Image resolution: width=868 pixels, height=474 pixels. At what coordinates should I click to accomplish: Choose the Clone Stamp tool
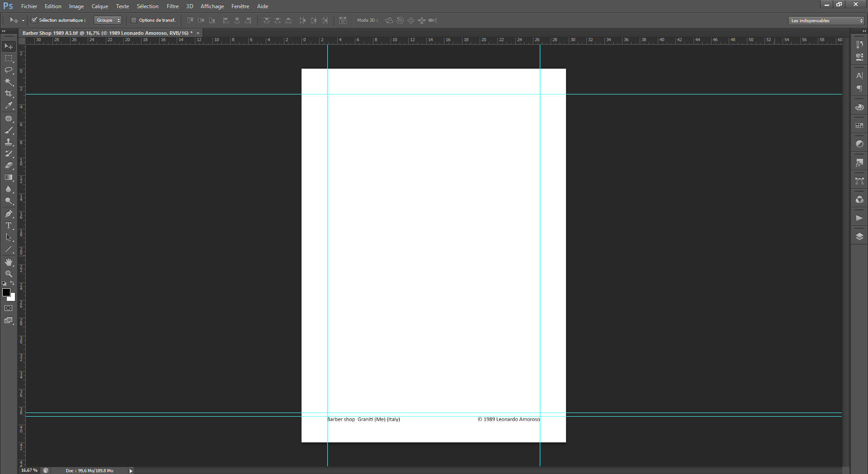pyautogui.click(x=9, y=142)
